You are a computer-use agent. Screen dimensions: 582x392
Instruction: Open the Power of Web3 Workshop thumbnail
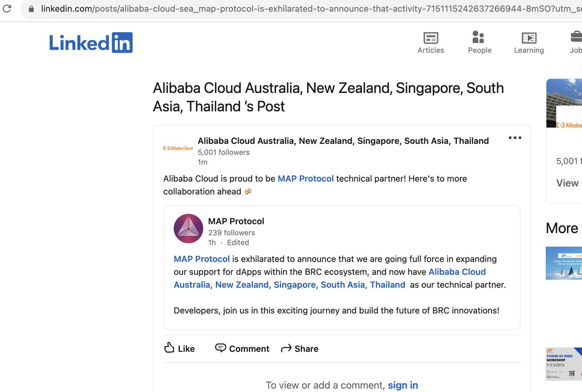click(x=564, y=364)
